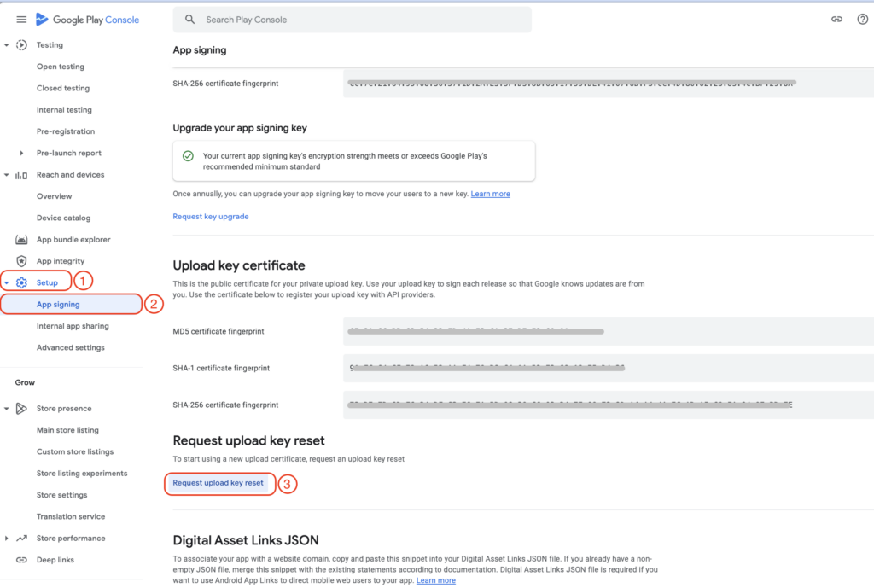Collapse the Testing section arrow
The width and height of the screenshot is (874, 588).
[x=7, y=45]
